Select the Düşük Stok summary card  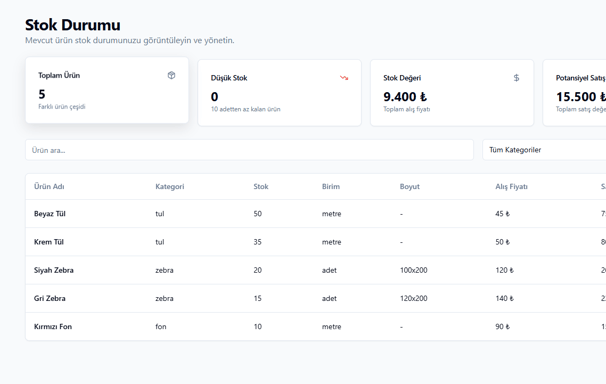click(x=279, y=93)
